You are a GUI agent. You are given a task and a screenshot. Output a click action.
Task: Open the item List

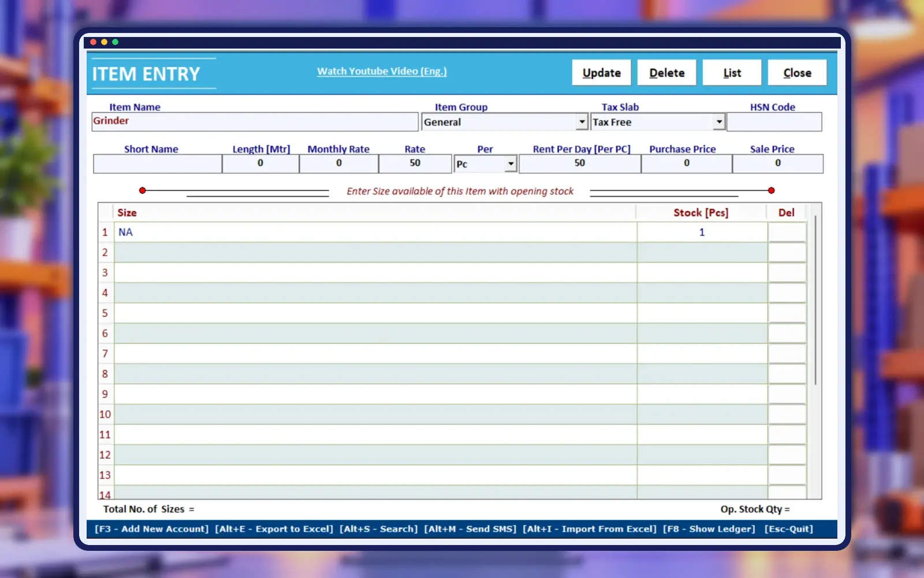click(732, 73)
